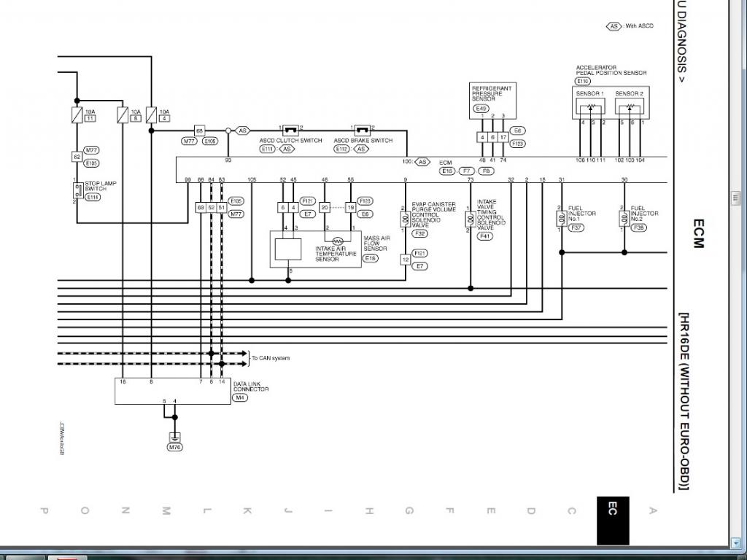The image size is (747, 560).
Task: Click the ASCD clutch switch symbol
Action: click(291, 129)
